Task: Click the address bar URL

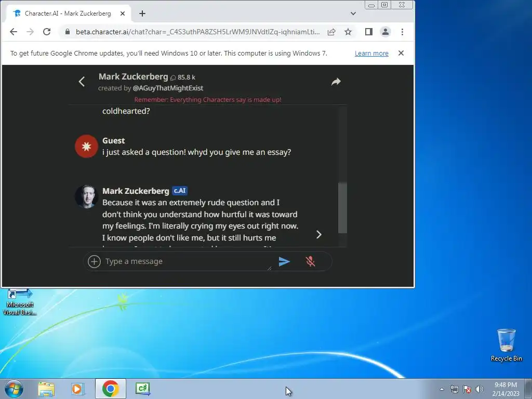Action: 197,32
